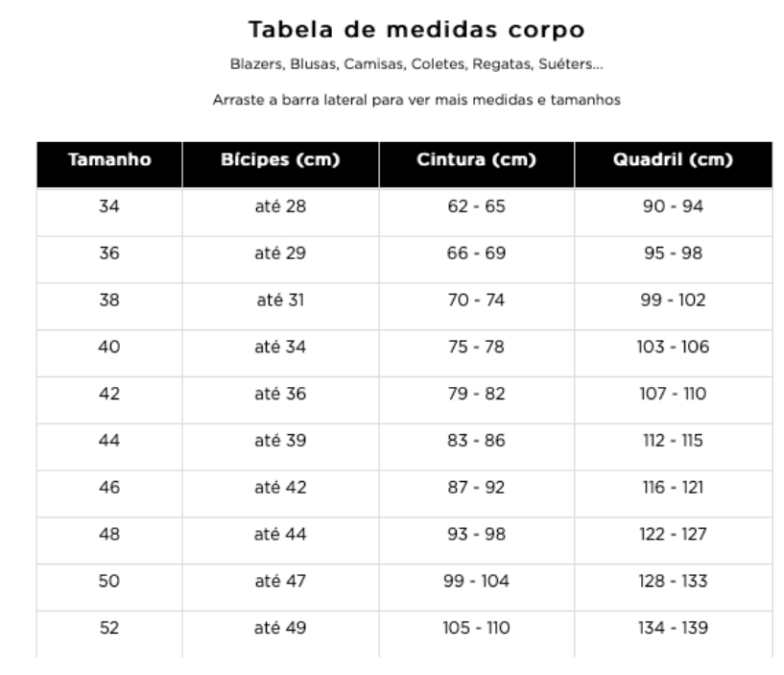Screen dimensions: 784x675
Task: Select the waist cell '87 - 92'
Action: (x=476, y=488)
